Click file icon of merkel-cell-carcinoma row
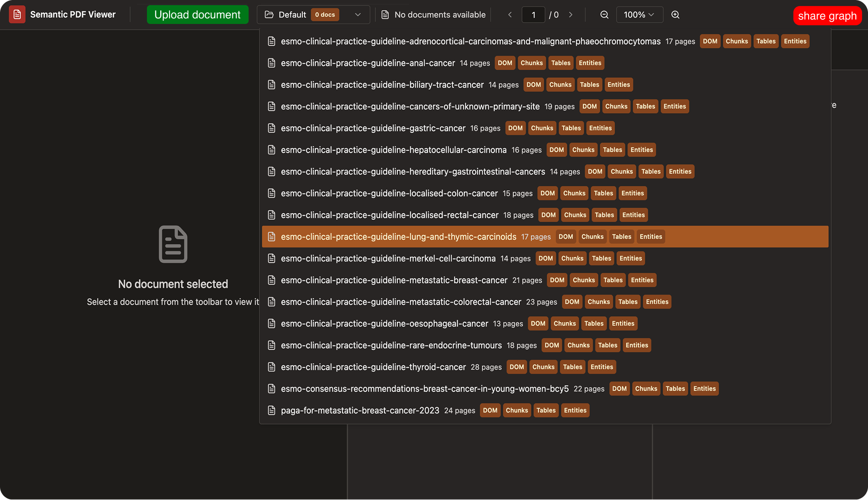The image size is (868, 500). point(271,259)
